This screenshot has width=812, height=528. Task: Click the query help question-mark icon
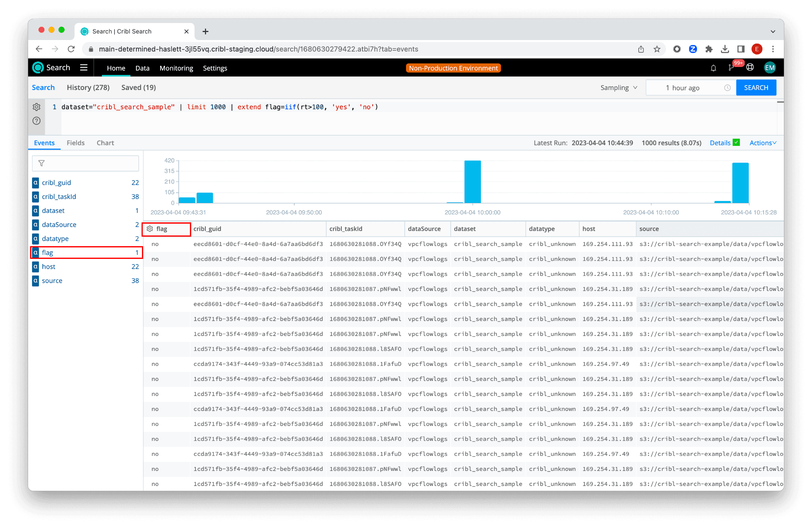point(36,121)
